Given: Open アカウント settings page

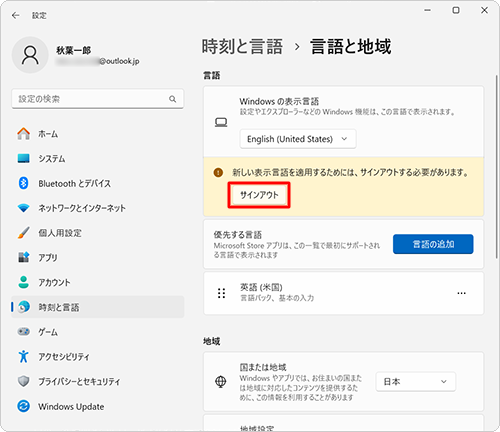Looking at the screenshot, I should tap(98, 282).
